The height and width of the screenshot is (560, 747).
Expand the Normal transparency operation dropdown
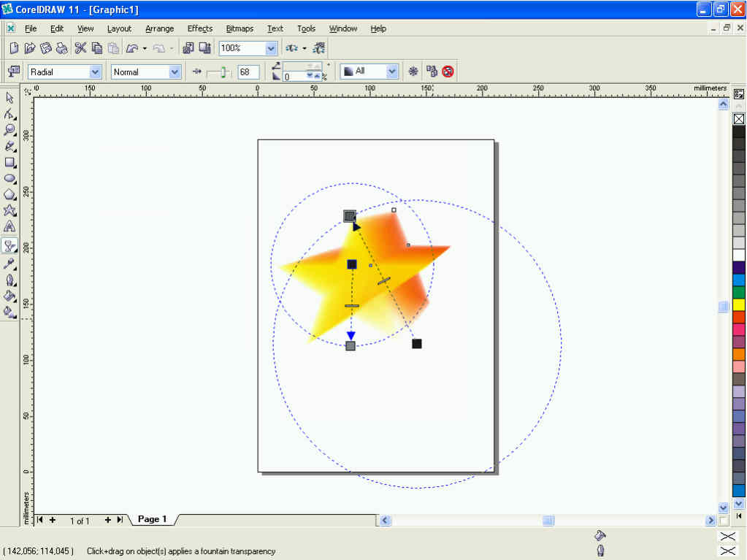click(175, 72)
